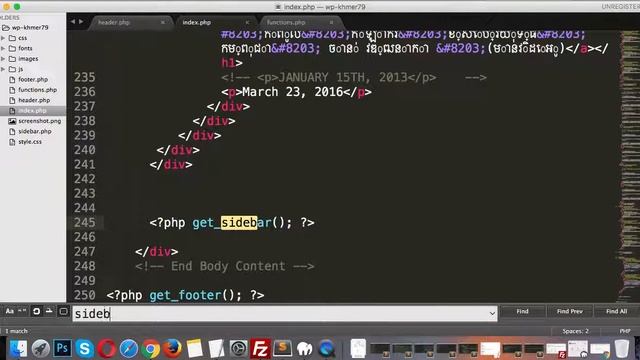640x360 pixels.
Task: Click the screenshot.png image file icon
Action: point(12,121)
